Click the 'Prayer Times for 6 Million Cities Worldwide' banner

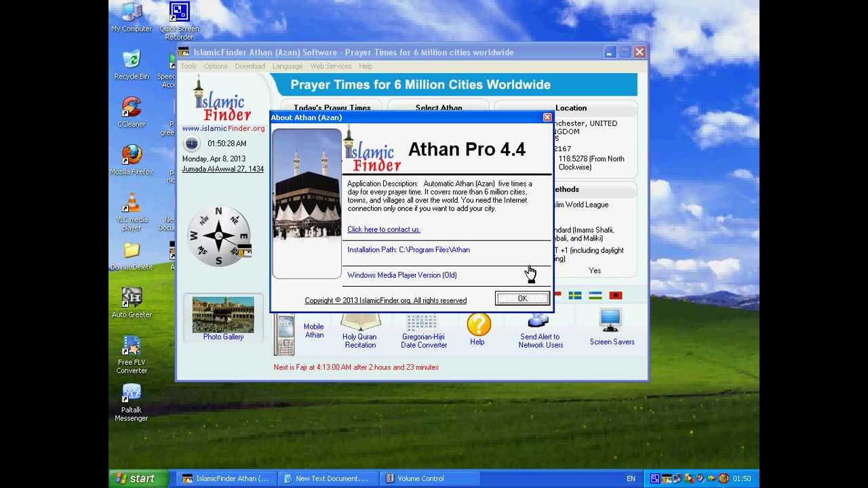pyautogui.click(x=454, y=85)
